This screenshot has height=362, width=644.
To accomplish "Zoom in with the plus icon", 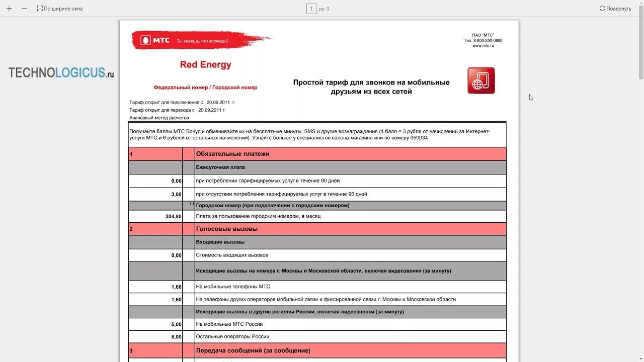I will point(9,9).
